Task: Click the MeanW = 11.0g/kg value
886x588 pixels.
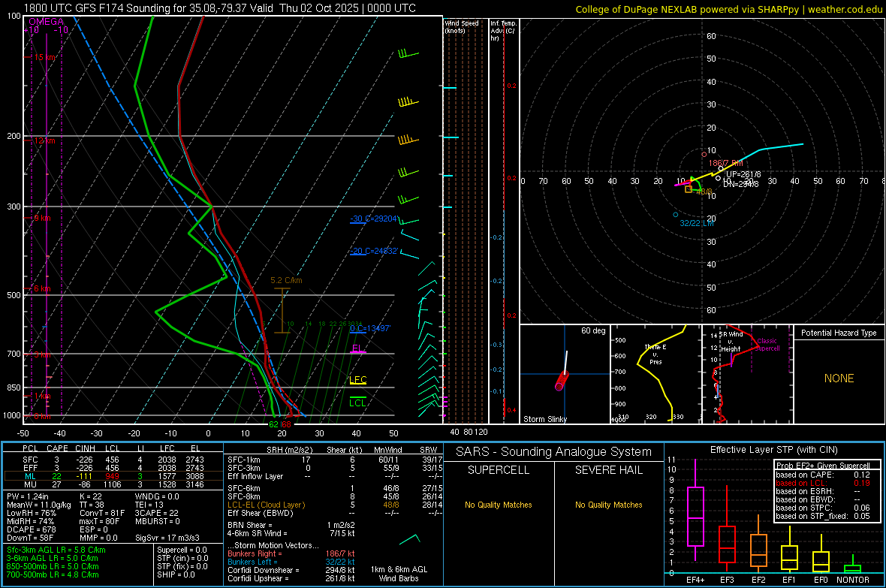Action: tap(39, 505)
